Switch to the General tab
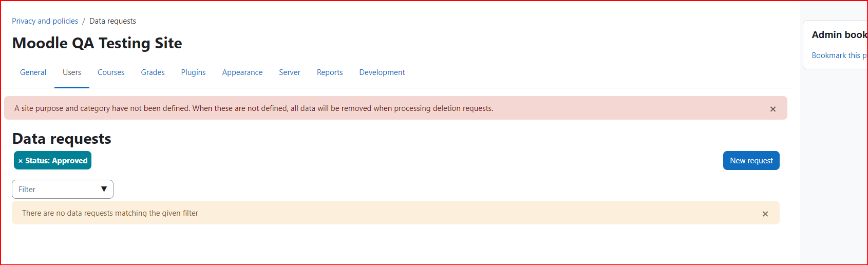868x265 pixels. pos(33,72)
